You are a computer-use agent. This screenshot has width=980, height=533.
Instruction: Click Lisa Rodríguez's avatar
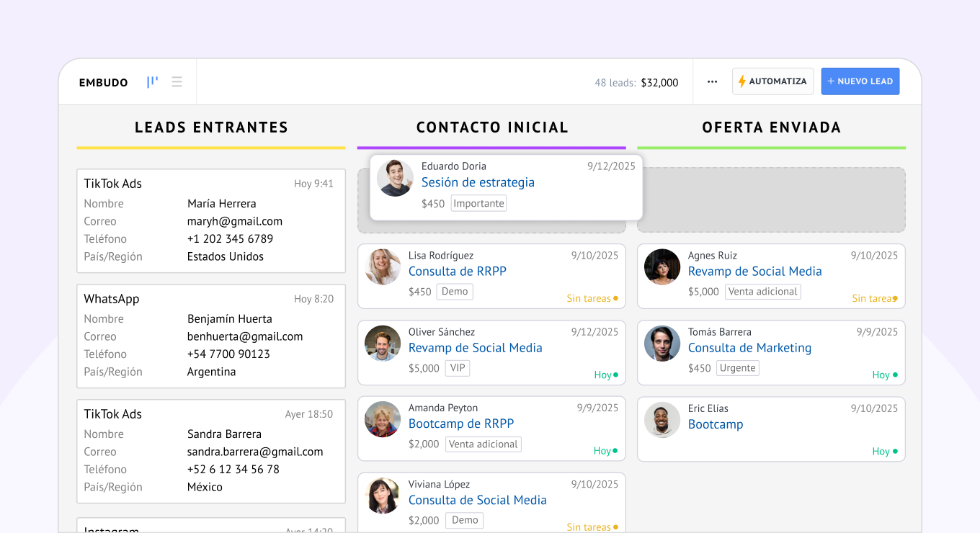click(x=383, y=267)
